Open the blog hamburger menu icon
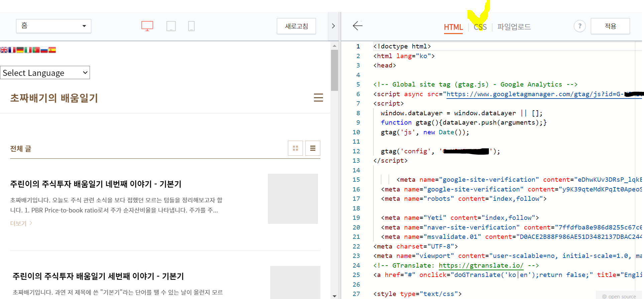Viewport: 644px width, 299px height. point(318,98)
